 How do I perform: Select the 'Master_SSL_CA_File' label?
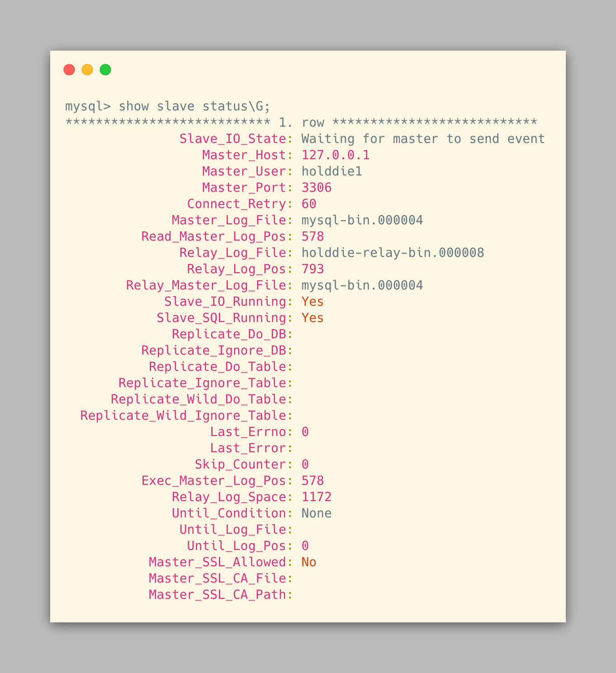pyautogui.click(x=218, y=578)
